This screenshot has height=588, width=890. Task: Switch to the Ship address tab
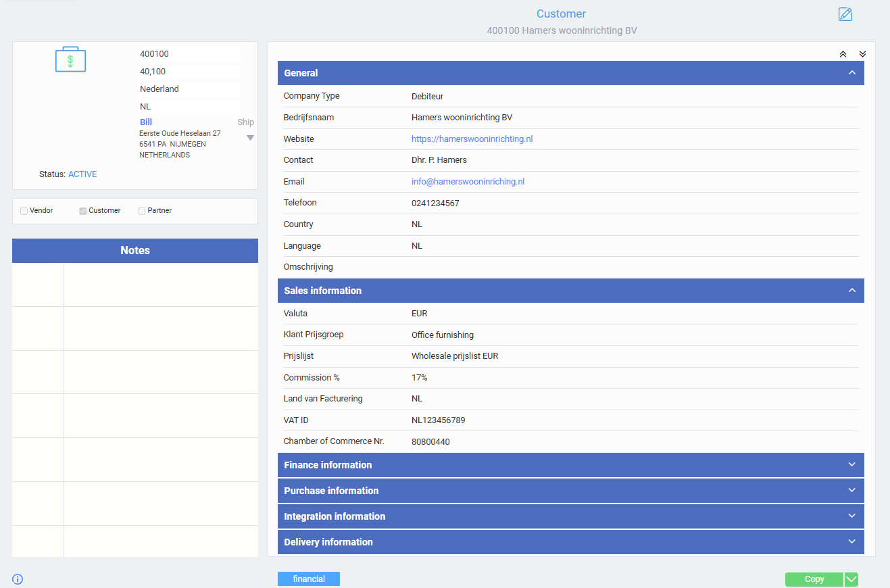(x=246, y=122)
